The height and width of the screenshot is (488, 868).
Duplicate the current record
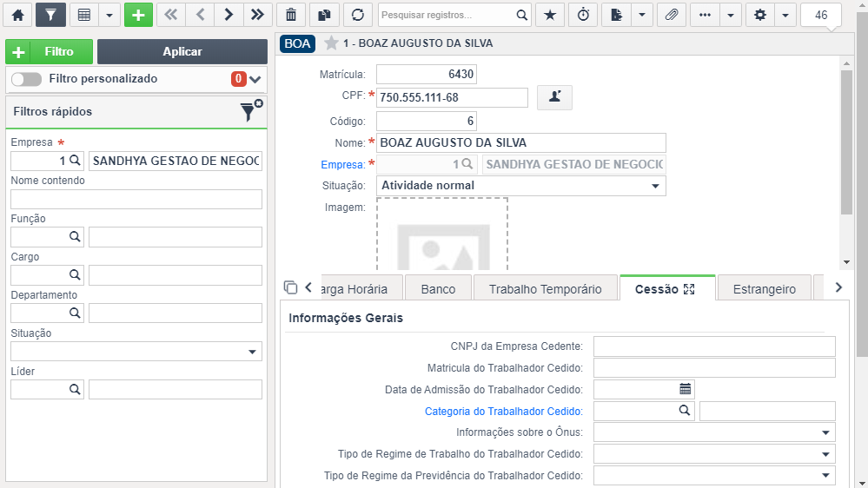324,15
